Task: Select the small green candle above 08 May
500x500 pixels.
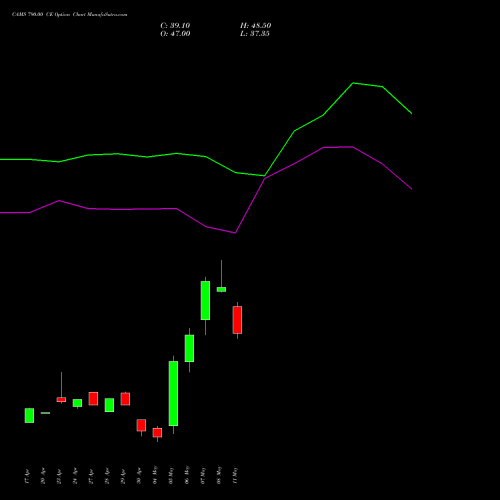Action: click(x=221, y=289)
